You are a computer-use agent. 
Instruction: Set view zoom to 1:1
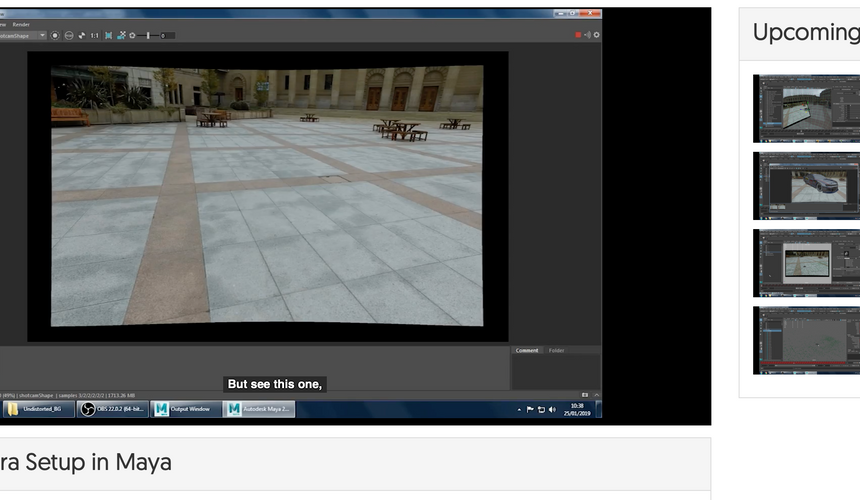click(x=94, y=36)
